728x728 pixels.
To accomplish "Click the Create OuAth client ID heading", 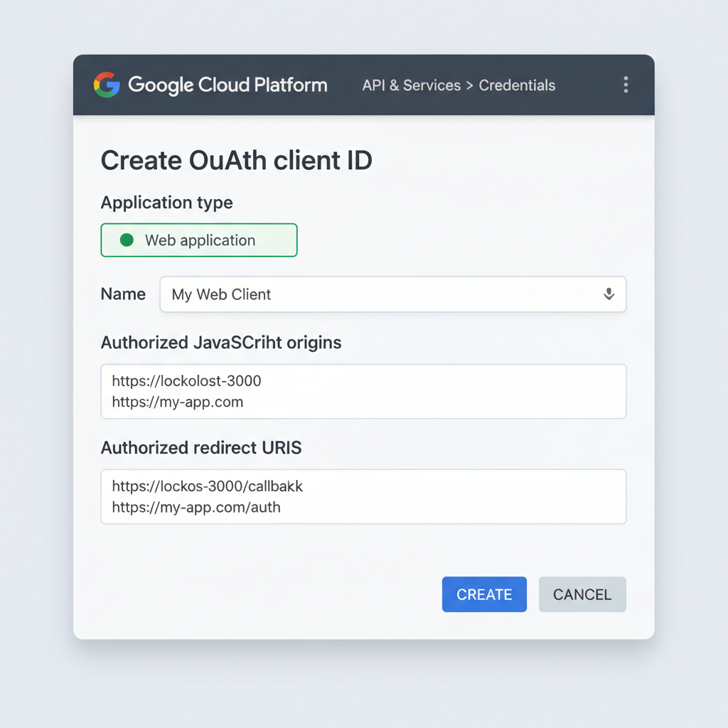I will click(237, 160).
